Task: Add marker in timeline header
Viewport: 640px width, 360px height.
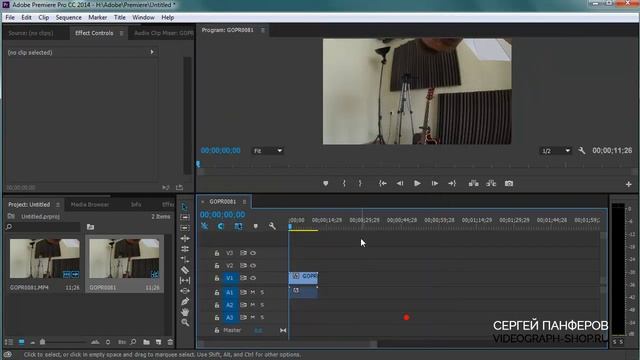Action: [x=256, y=226]
